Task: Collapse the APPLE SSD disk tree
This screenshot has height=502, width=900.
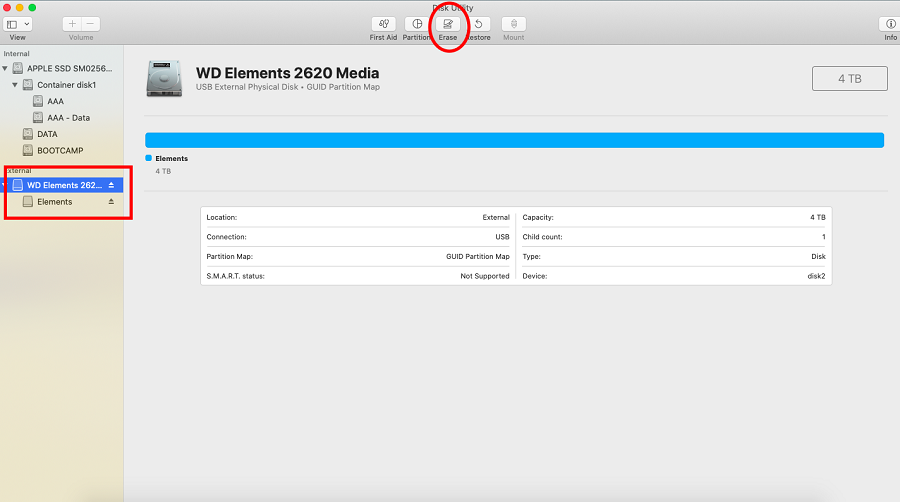Action: (6, 69)
